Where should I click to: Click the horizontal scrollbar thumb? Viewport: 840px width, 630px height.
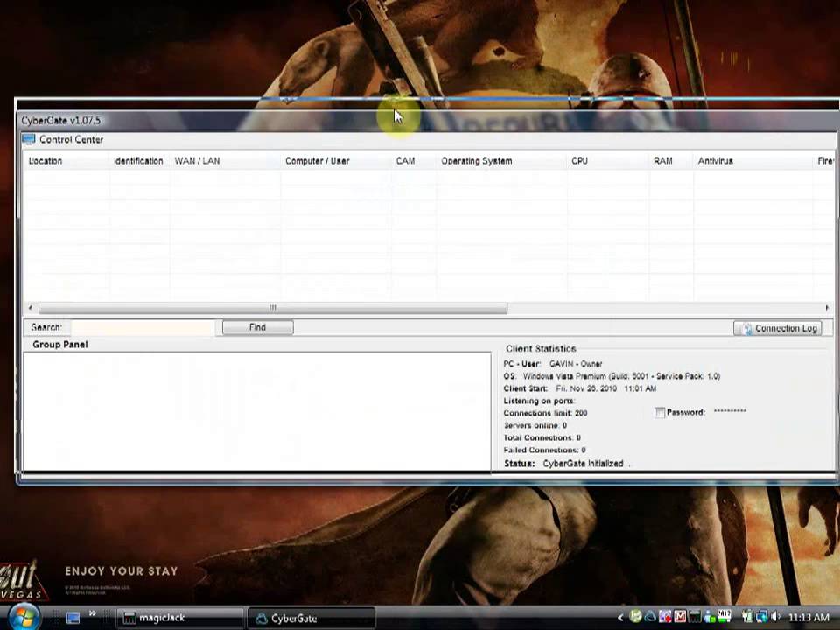point(273,308)
